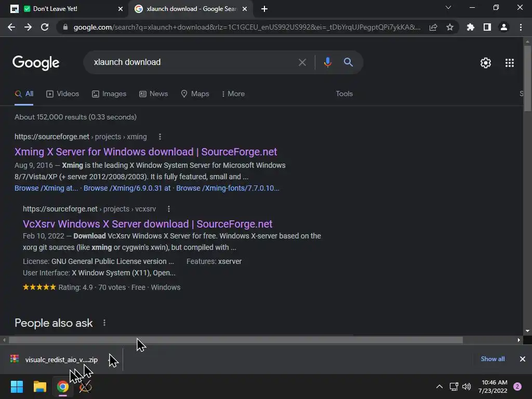Switch to the Don't Leave Yet! tab

(64, 9)
